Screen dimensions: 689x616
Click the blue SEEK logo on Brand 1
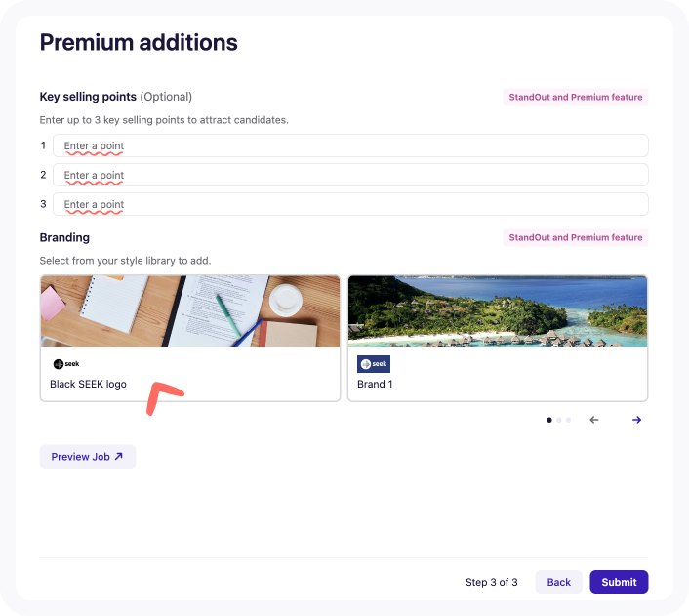[374, 364]
